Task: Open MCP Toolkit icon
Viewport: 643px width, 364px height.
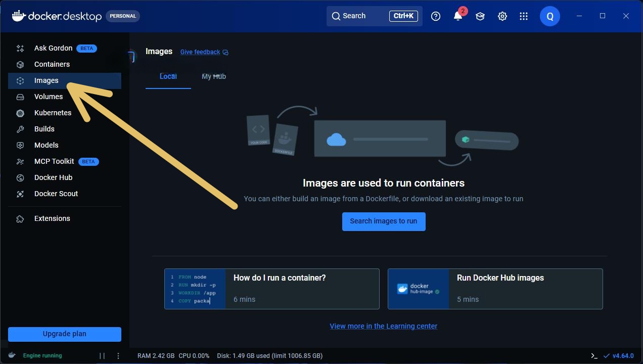Action: click(x=20, y=162)
